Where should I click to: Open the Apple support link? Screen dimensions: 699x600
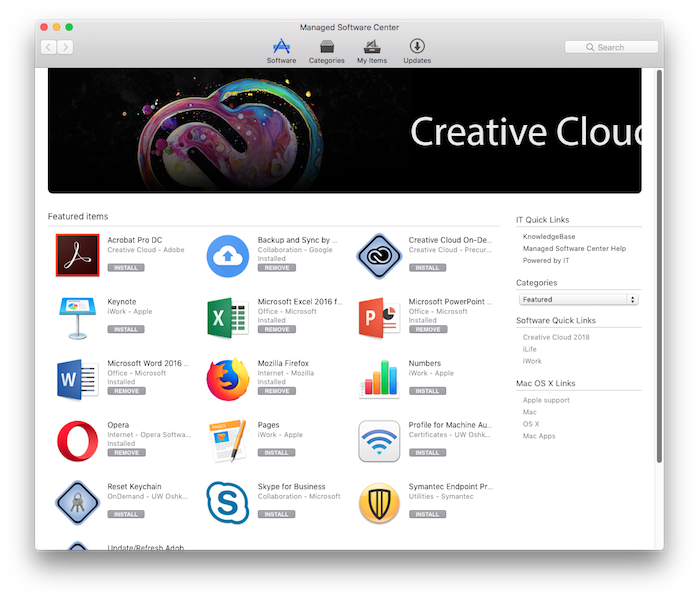tap(546, 400)
